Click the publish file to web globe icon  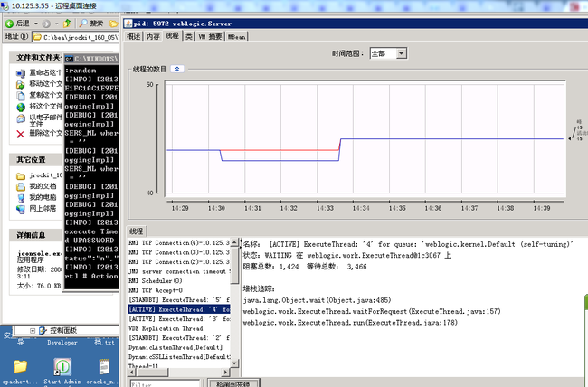[21, 107]
